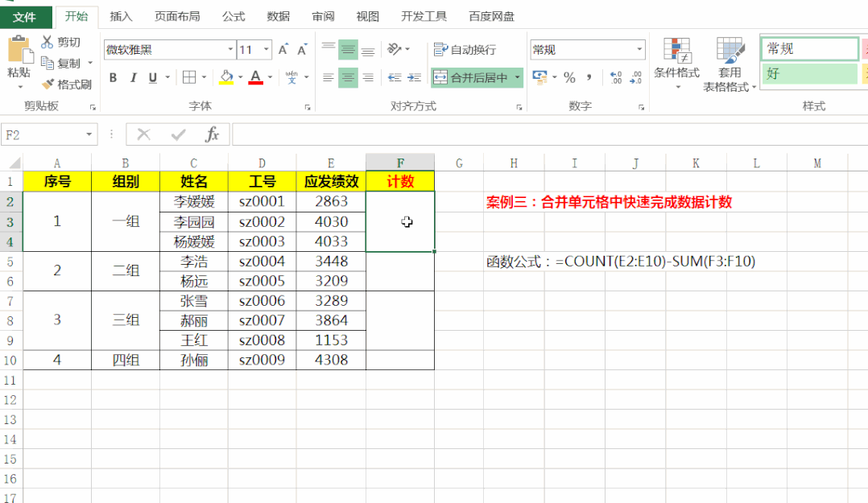Switch to the 视图 tab
The height and width of the screenshot is (503, 868).
(x=367, y=17)
